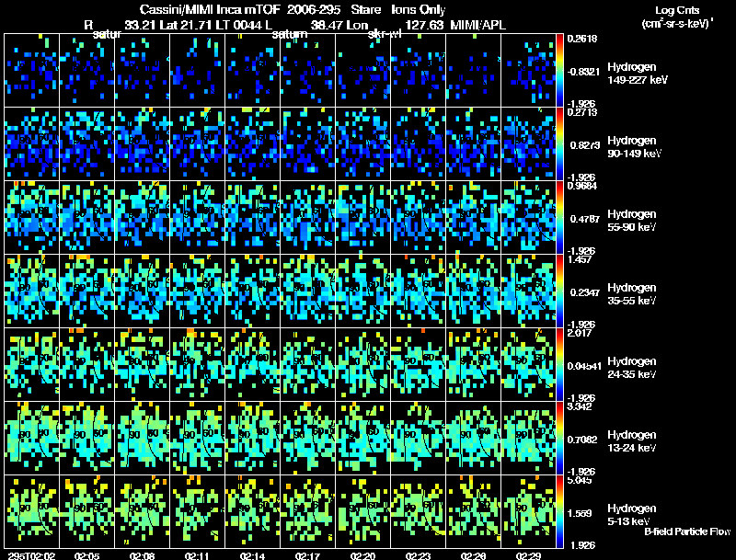This screenshot has width=736, height=560.
Task: Select the '02:17' time label
Action: click(308, 556)
